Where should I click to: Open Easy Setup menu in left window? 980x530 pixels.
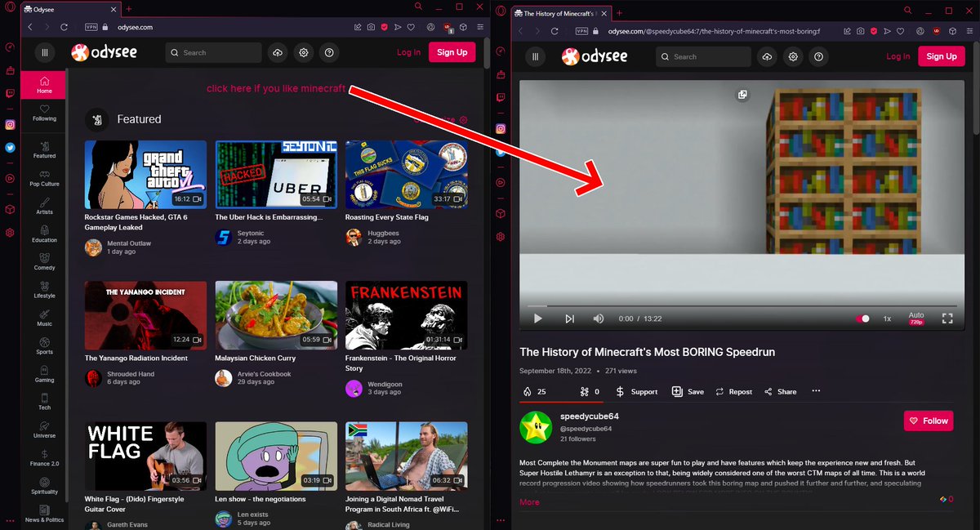point(479,27)
